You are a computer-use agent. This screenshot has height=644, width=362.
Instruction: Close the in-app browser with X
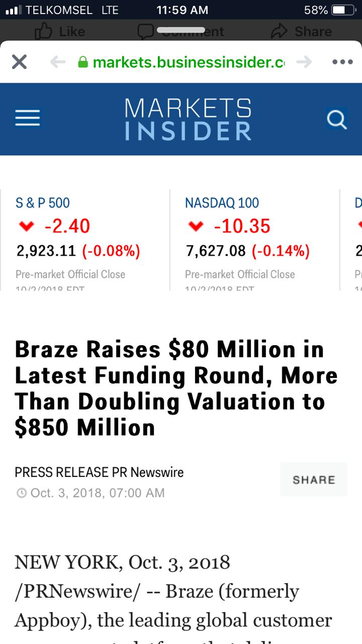coord(19,62)
